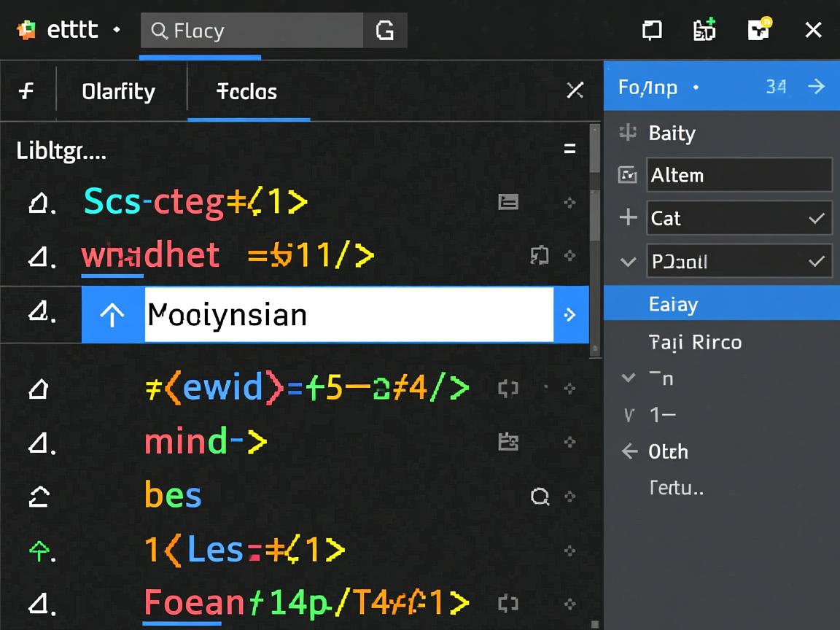840x630 pixels.
Task: Expand the chevron left of PJaoll
Action: (627, 262)
